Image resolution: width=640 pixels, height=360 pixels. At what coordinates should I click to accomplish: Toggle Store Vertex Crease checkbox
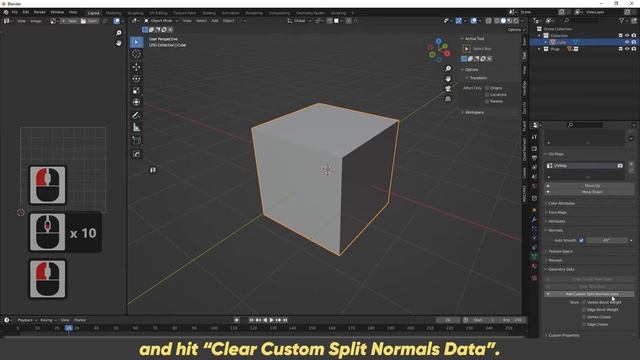(x=584, y=317)
